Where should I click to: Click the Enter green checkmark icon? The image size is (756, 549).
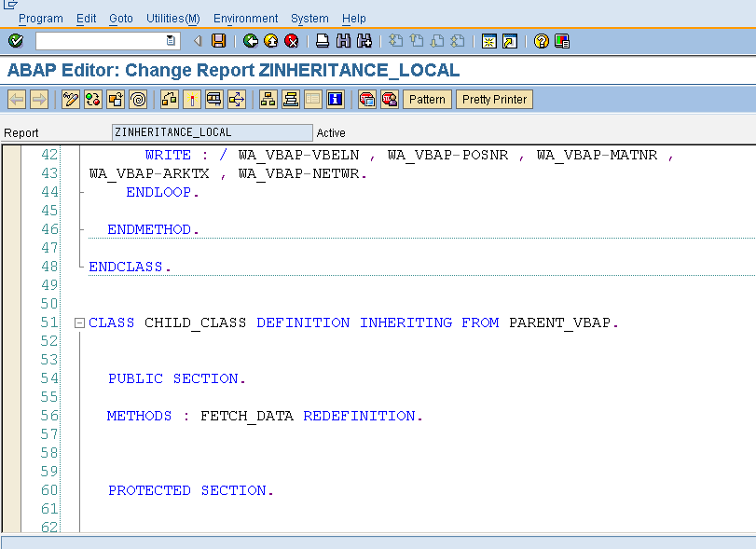pyautogui.click(x=13, y=40)
